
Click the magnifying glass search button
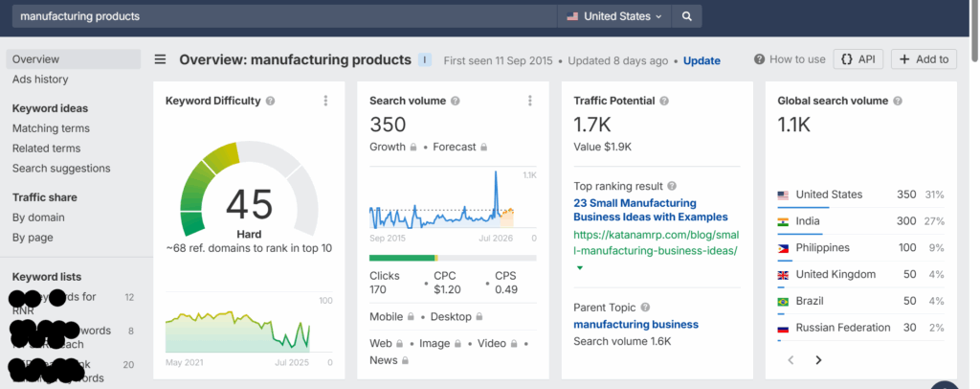[686, 17]
